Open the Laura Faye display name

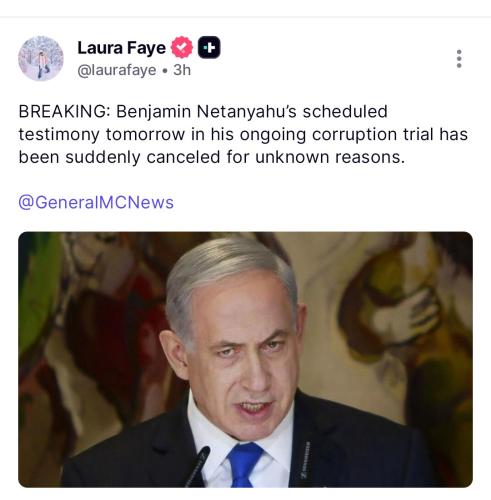pos(121,48)
